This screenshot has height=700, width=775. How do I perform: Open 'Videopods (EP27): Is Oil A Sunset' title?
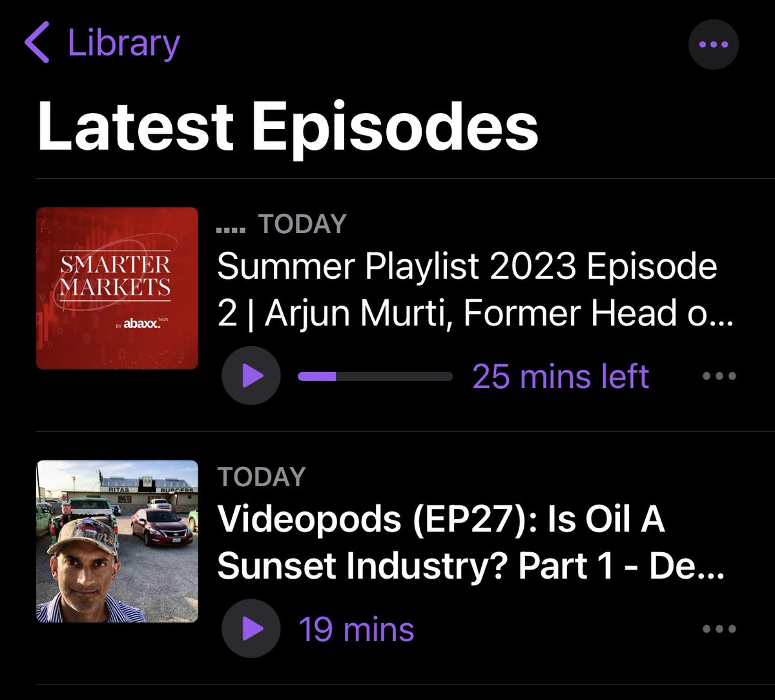(x=471, y=543)
